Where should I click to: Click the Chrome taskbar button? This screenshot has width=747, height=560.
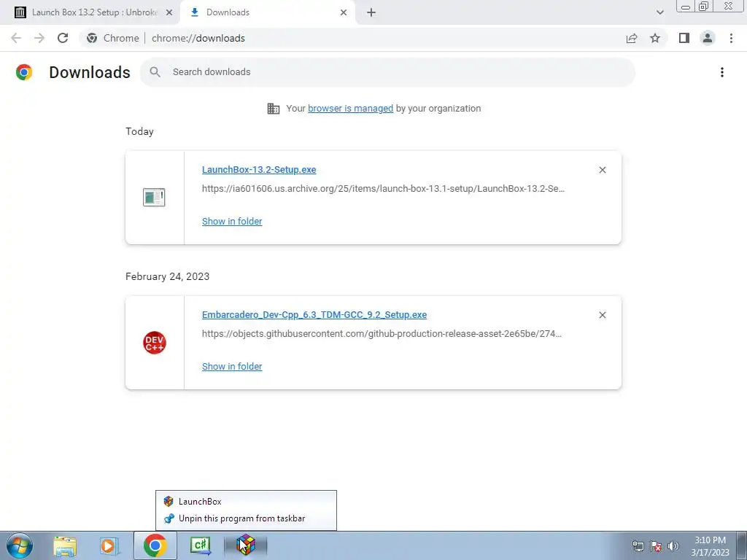coord(155,545)
